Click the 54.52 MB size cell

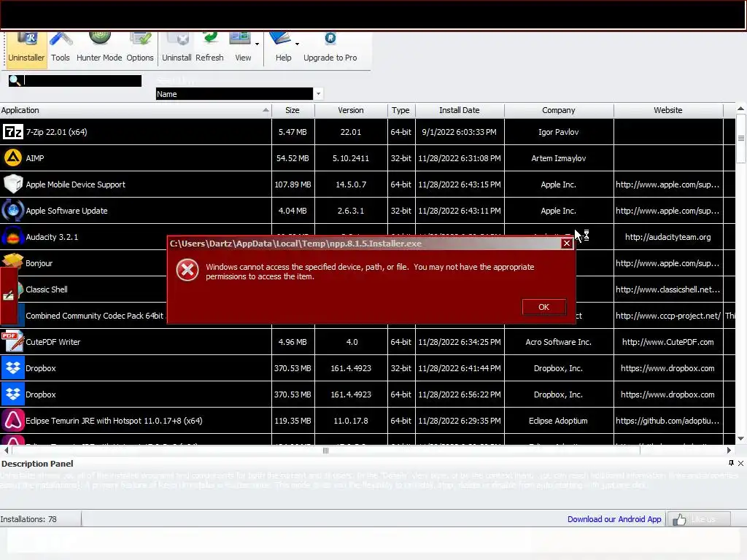click(293, 158)
